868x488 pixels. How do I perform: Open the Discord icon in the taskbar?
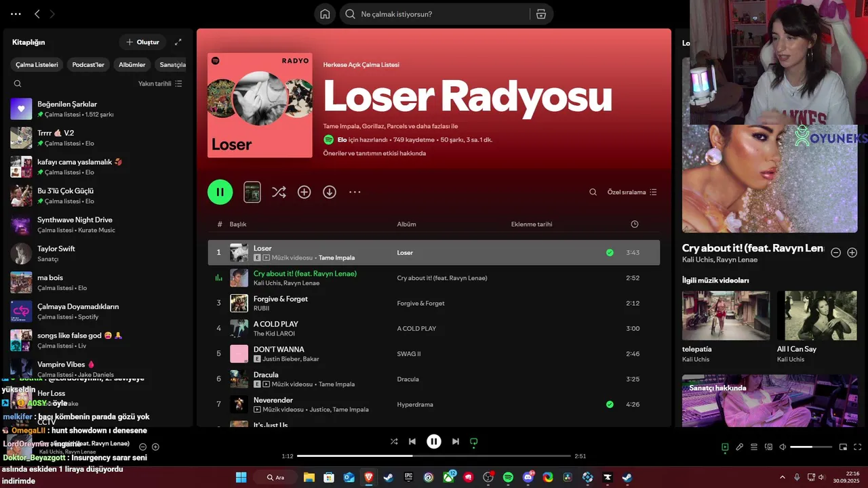coord(528,477)
